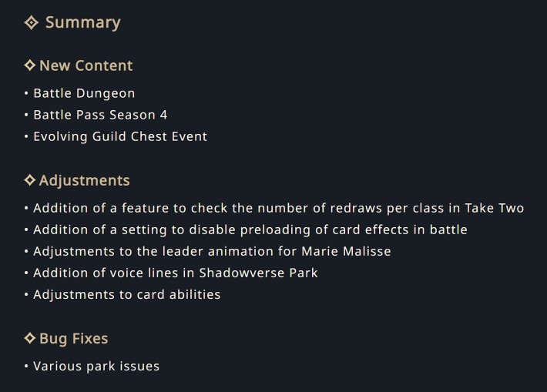Click the bullet before Various park issues

[26, 367]
